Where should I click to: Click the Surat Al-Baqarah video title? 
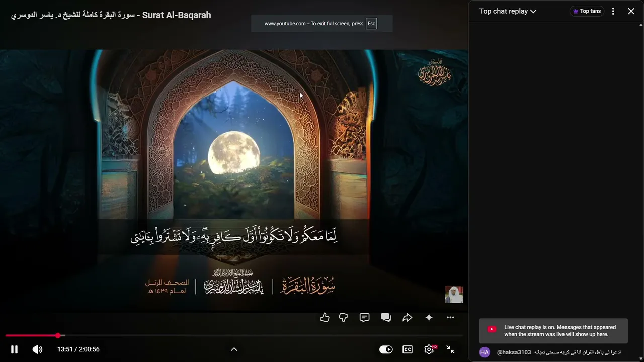coord(111,15)
